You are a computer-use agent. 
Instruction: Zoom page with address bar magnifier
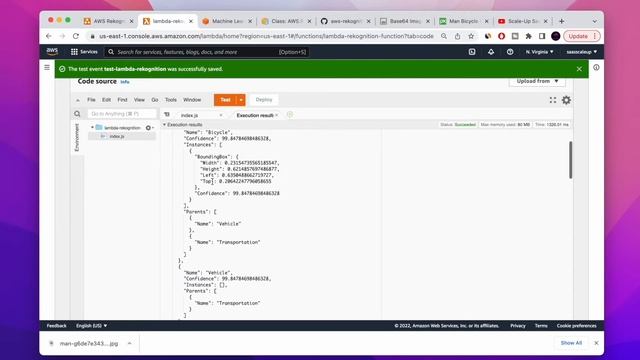point(444,36)
